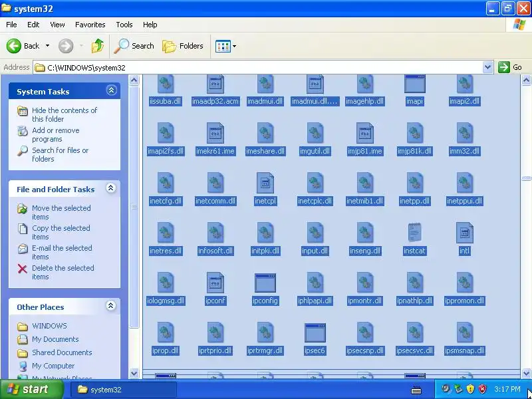Image resolution: width=532 pixels, height=399 pixels.
Task: Open the File menu
Action: coord(11,25)
